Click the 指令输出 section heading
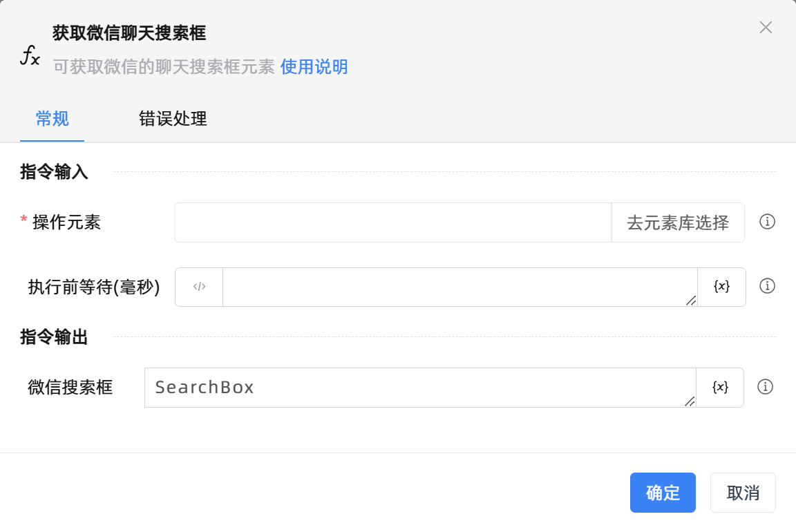This screenshot has height=532, width=796. tap(54, 336)
